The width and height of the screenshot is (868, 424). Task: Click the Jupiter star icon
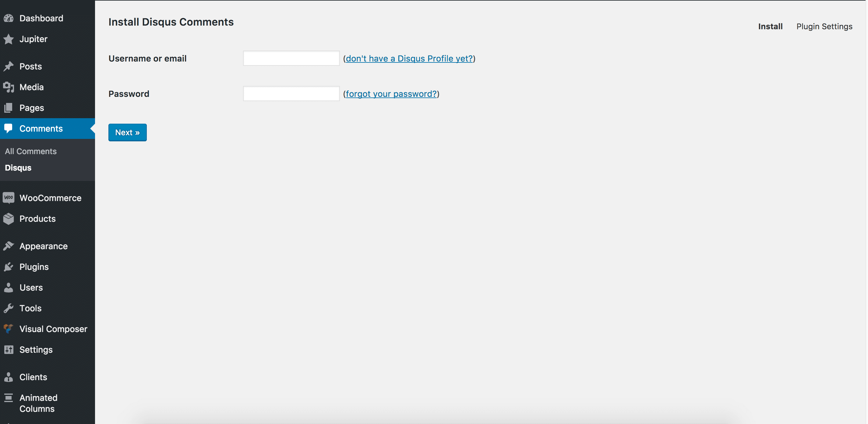pos(9,39)
